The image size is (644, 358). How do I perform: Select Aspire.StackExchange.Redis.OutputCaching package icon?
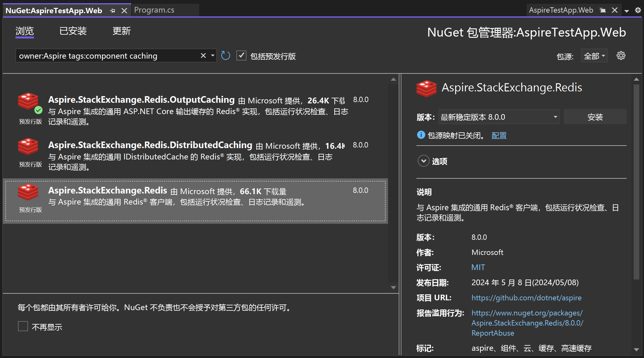pyautogui.click(x=28, y=101)
